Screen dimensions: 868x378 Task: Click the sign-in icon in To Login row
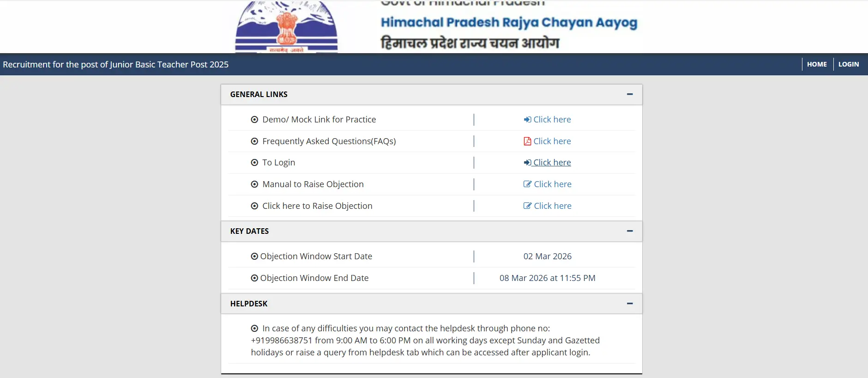point(527,163)
